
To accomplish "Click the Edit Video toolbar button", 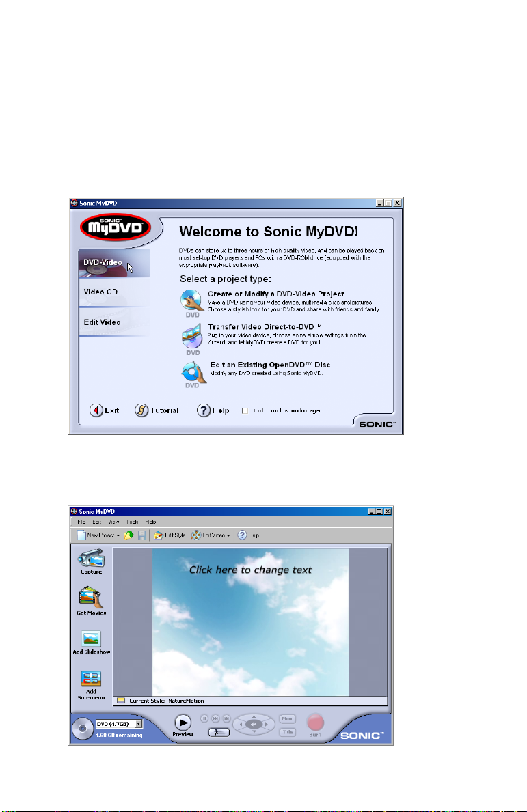I will tap(208, 535).
